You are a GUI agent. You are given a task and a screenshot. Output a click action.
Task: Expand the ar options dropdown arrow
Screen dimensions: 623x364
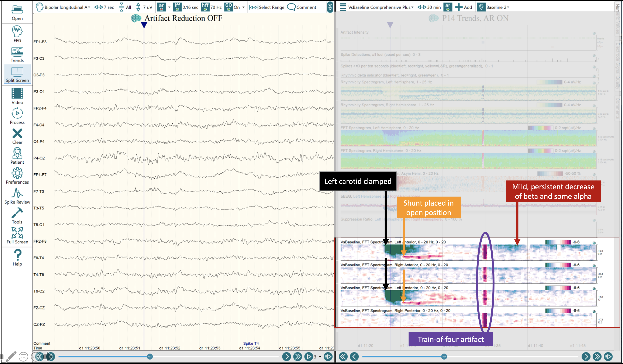point(169,7)
